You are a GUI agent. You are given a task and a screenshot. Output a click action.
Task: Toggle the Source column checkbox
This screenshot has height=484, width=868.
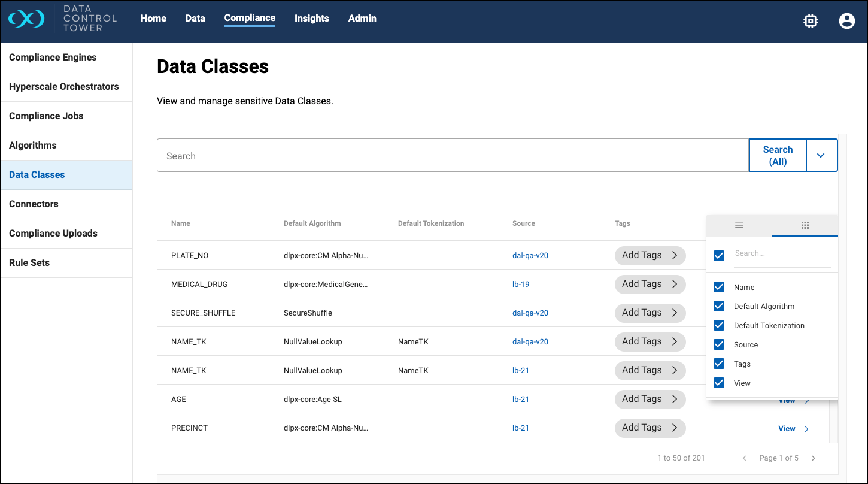tap(720, 344)
